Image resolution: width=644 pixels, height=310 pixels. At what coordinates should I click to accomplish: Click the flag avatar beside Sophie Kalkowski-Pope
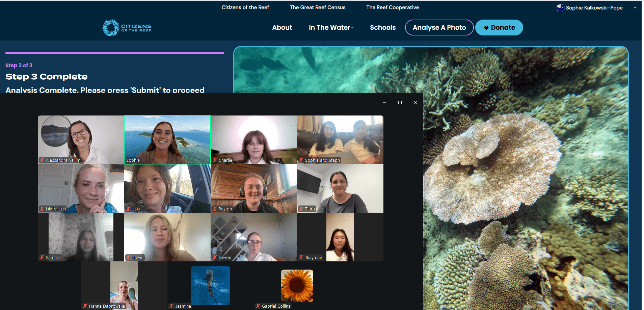560,8
